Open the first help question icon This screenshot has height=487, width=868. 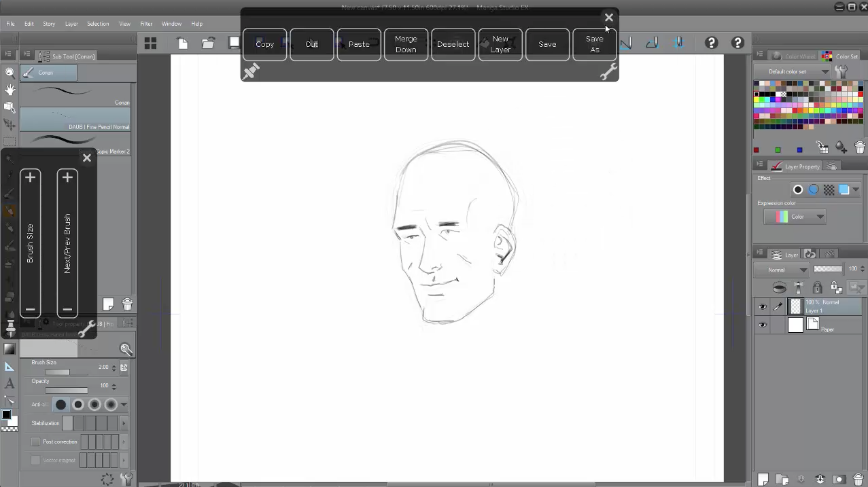711,43
